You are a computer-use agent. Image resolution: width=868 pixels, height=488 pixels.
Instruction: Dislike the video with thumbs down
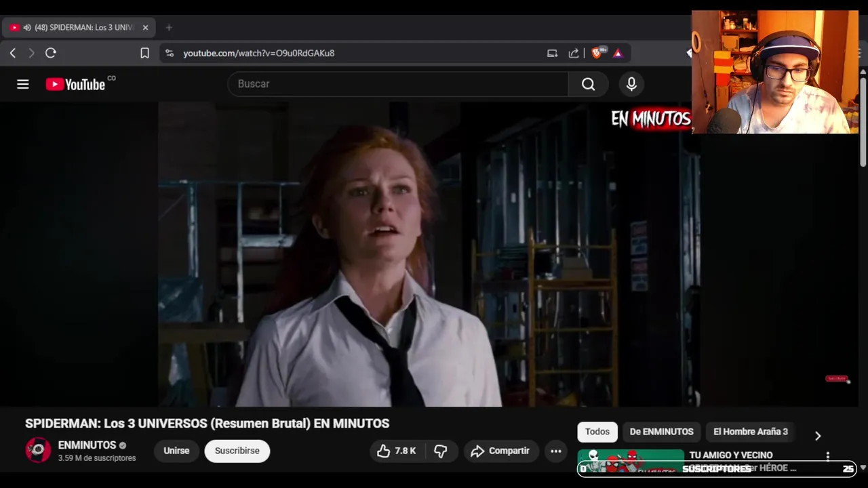441,451
